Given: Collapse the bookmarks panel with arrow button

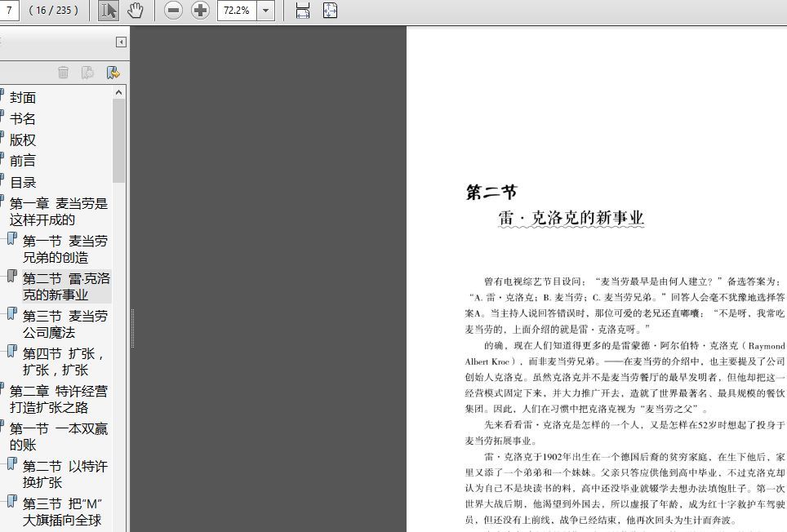Looking at the screenshot, I should click(121, 42).
